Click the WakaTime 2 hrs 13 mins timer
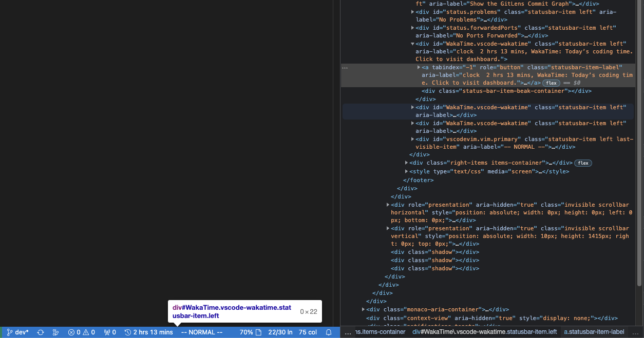The width and height of the screenshot is (644, 338). (x=148, y=332)
